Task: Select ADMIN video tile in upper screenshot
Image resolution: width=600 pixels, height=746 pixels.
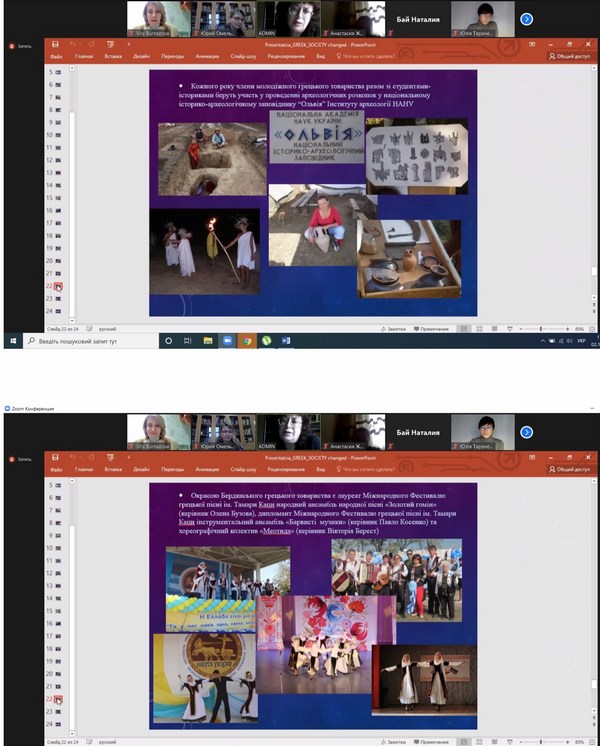Action: click(288, 19)
